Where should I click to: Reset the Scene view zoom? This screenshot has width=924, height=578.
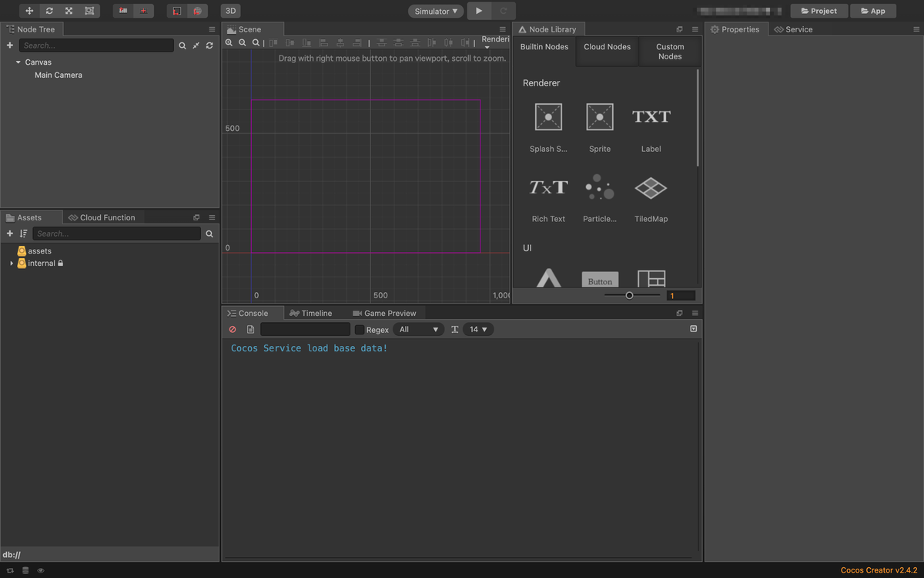[x=256, y=42]
